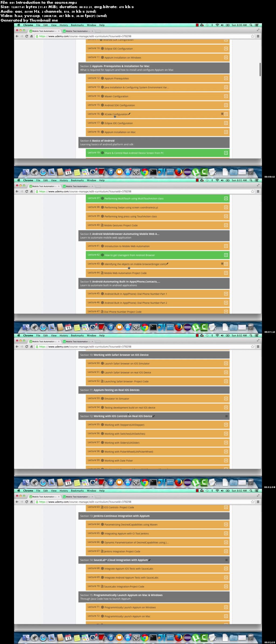The width and height of the screenshot is (276, 644).
Task: Click the video icon for Lecture 37 MultiTouch
Action: click(x=102, y=198)
